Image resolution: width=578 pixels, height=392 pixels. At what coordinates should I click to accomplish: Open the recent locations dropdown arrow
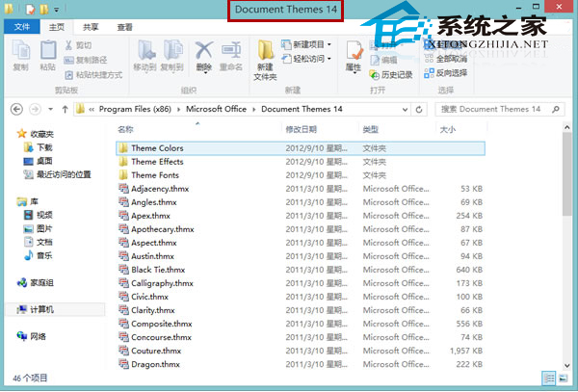pos(50,110)
